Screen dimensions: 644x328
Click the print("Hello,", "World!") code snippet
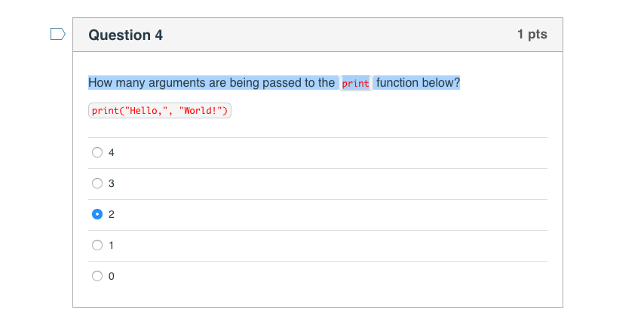pos(160,111)
